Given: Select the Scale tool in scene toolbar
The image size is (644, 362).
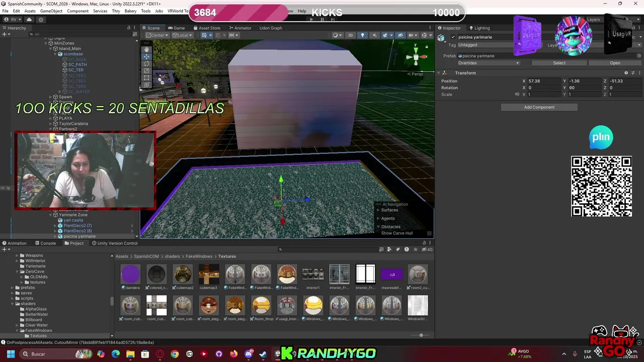Looking at the screenshot, I should 146,70.
